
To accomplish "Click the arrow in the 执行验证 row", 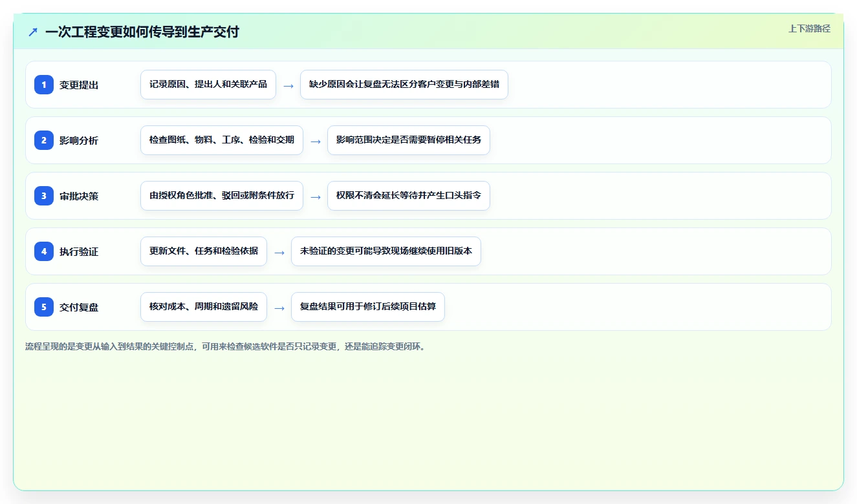I will [279, 252].
